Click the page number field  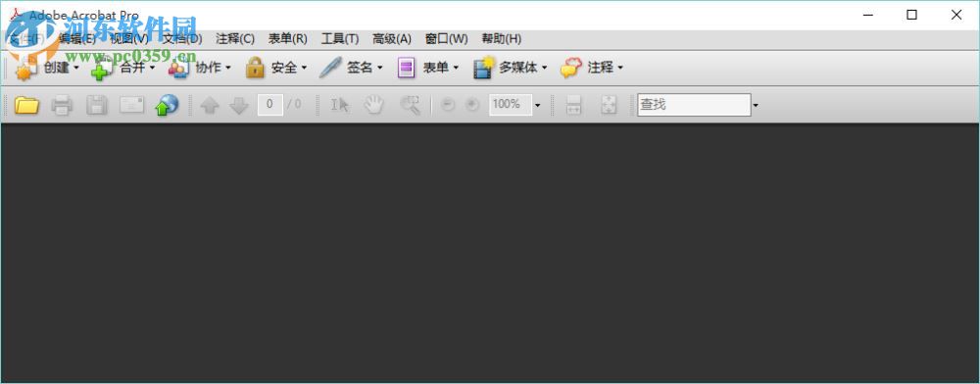(270, 104)
